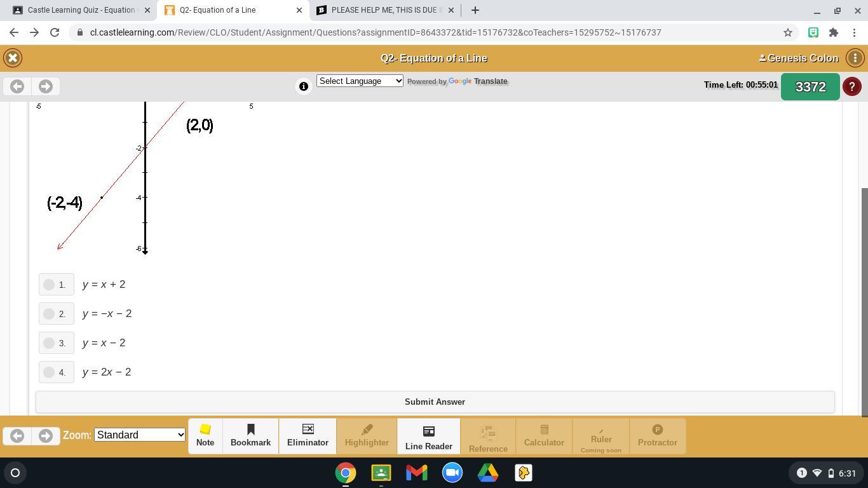Activate the Eliminator tool
The width and height of the screenshot is (868, 488).
pos(308,436)
